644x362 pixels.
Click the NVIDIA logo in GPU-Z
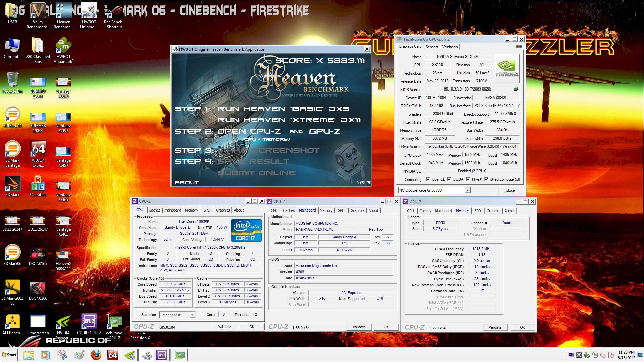click(507, 69)
